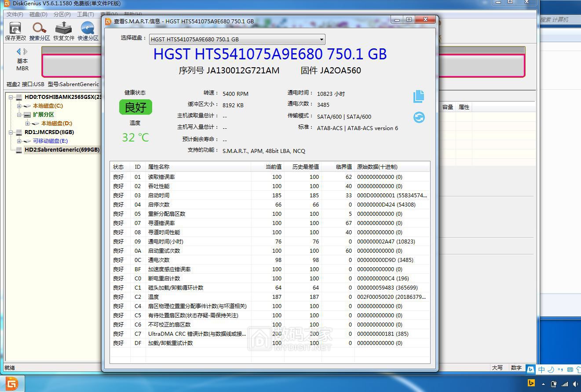Open the 工具(T) menu
The height and width of the screenshot is (392, 581).
tap(85, 15)
